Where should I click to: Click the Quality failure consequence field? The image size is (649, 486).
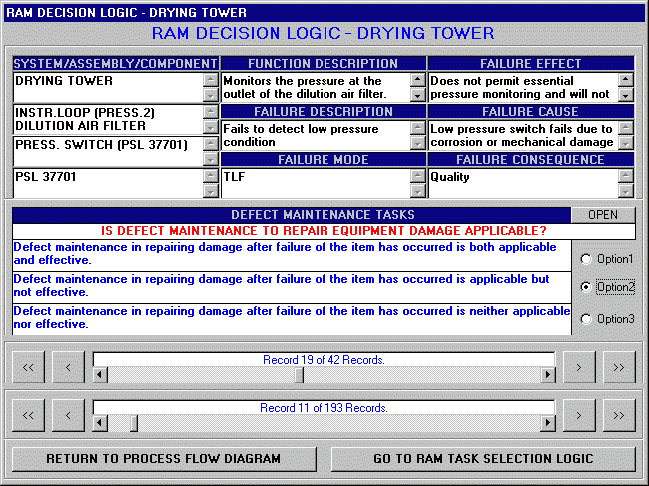524,183
